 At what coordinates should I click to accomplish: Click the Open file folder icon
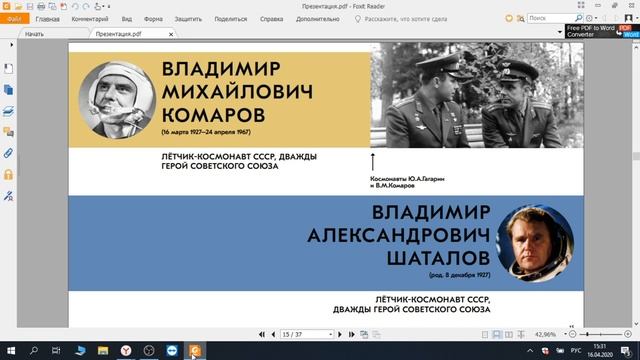(x=18, y=6)
